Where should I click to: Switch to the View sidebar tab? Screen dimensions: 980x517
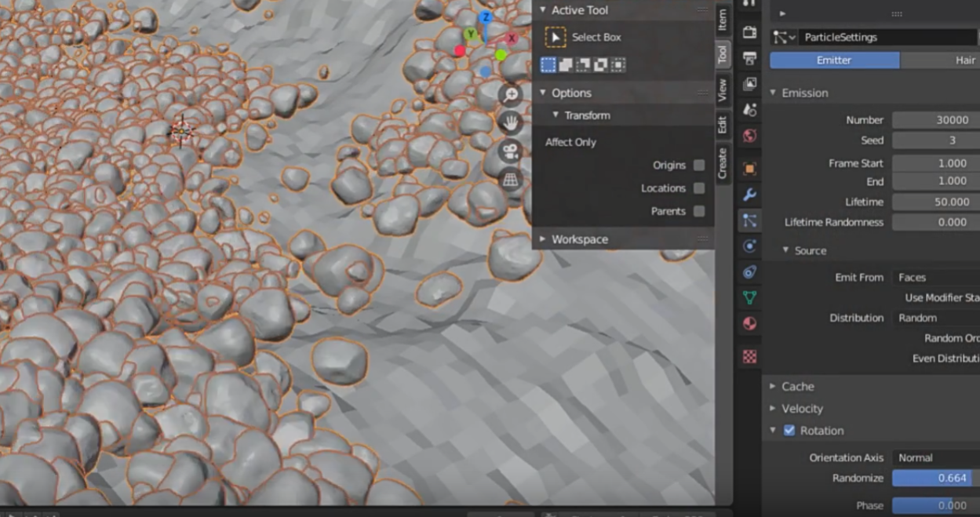coord(723,90)
